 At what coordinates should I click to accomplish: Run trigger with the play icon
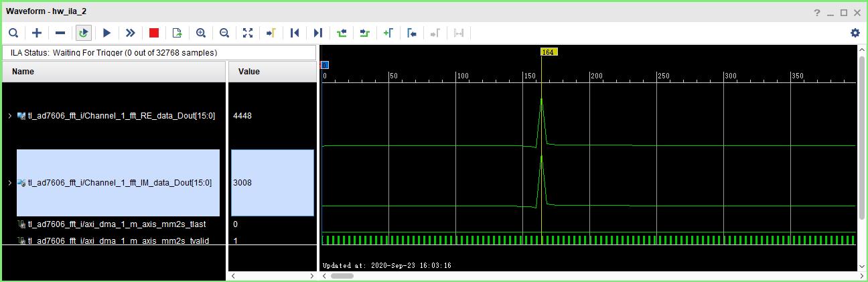(x=107, y=33)
